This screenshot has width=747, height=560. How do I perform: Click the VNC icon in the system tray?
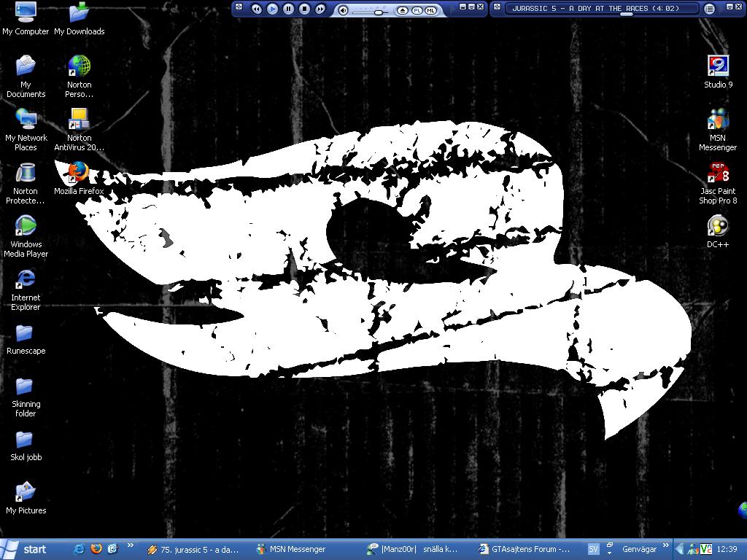(x=705, y=549)
